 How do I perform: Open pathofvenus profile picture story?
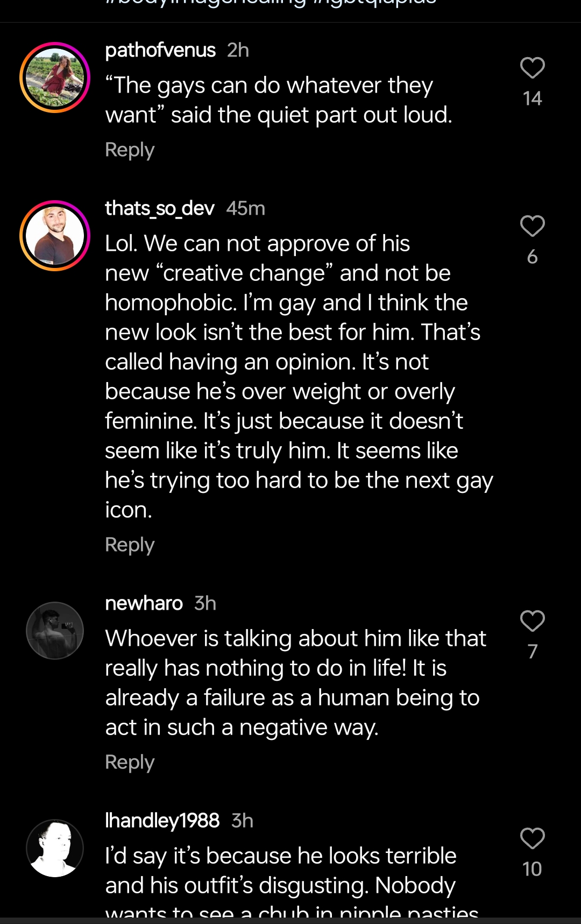(55, 77)
